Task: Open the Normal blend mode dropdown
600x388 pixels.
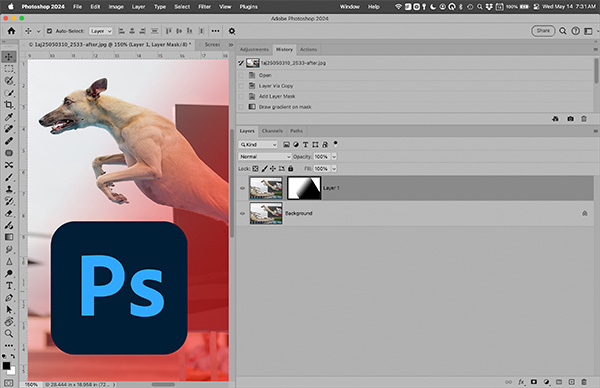Action: pyautogui.click(x=265, y=157)
